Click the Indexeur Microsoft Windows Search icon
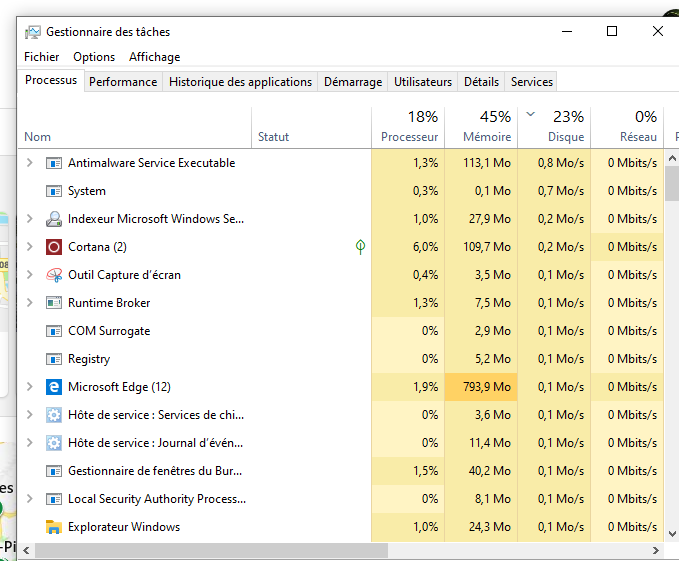The image size is (679, 561). pos(54,219)
